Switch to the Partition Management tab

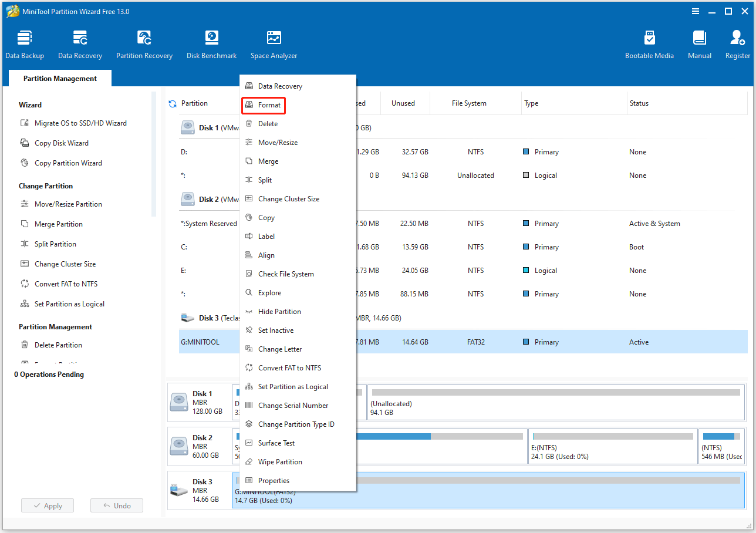point(60,79)
